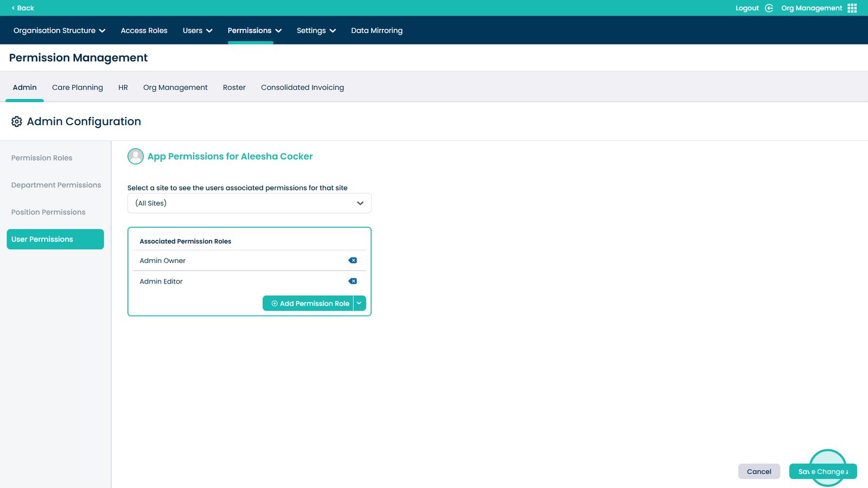Save the permission changes
This screenshot has width=868, height=488.
[823, 471]
